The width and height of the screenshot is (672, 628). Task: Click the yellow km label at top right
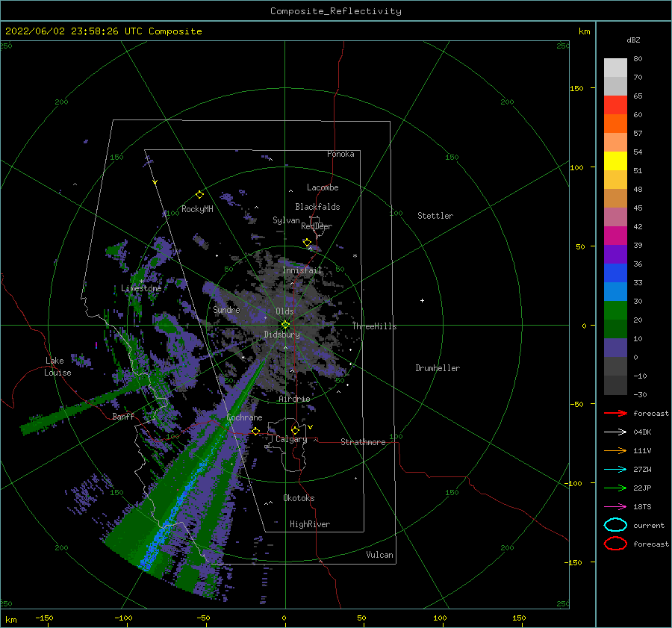click(584, 31)
